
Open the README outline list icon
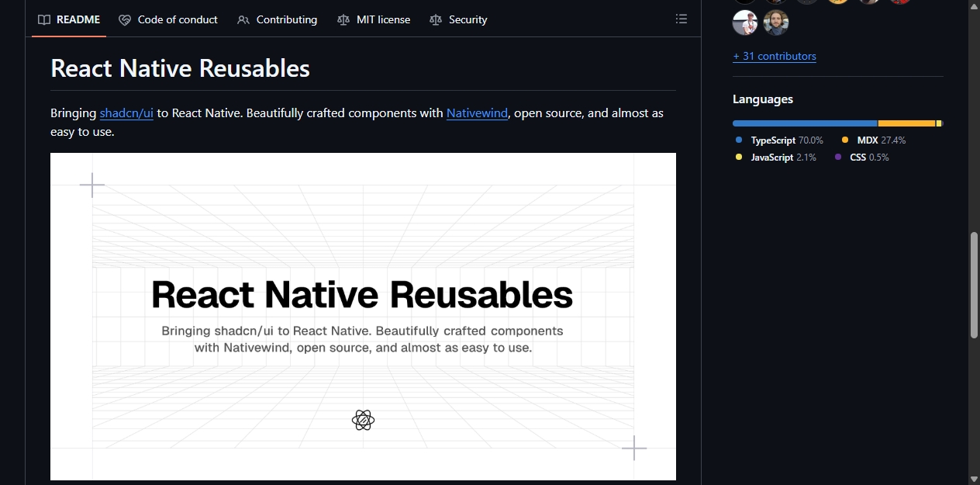(682, 19)
